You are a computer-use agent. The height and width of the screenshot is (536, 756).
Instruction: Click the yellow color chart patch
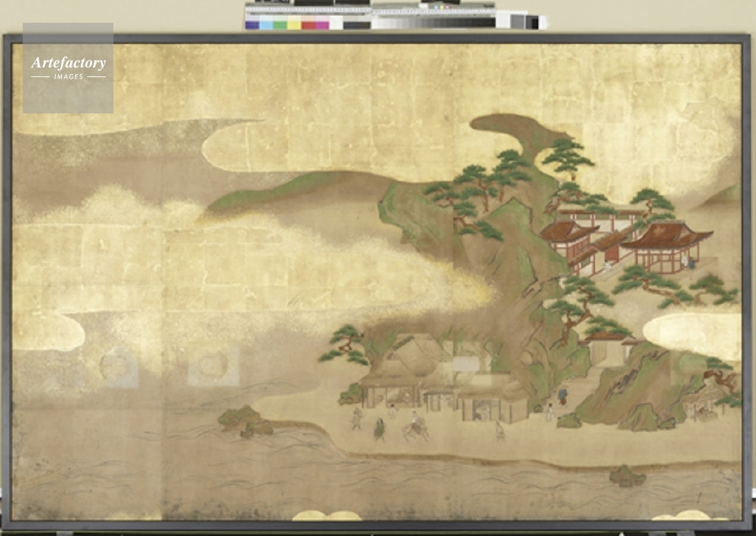pyautogui.click(x=294, y=25)
